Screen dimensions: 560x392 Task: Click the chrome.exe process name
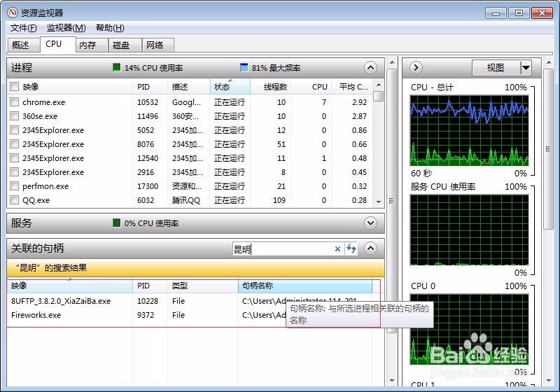coord(43,102)
